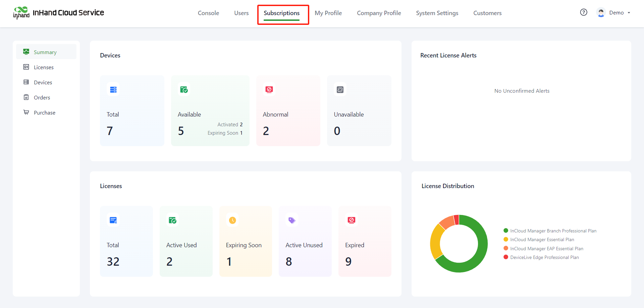Open Licenses in the sidebar
This screenshot has height=308, width=644.
point(44,67)
